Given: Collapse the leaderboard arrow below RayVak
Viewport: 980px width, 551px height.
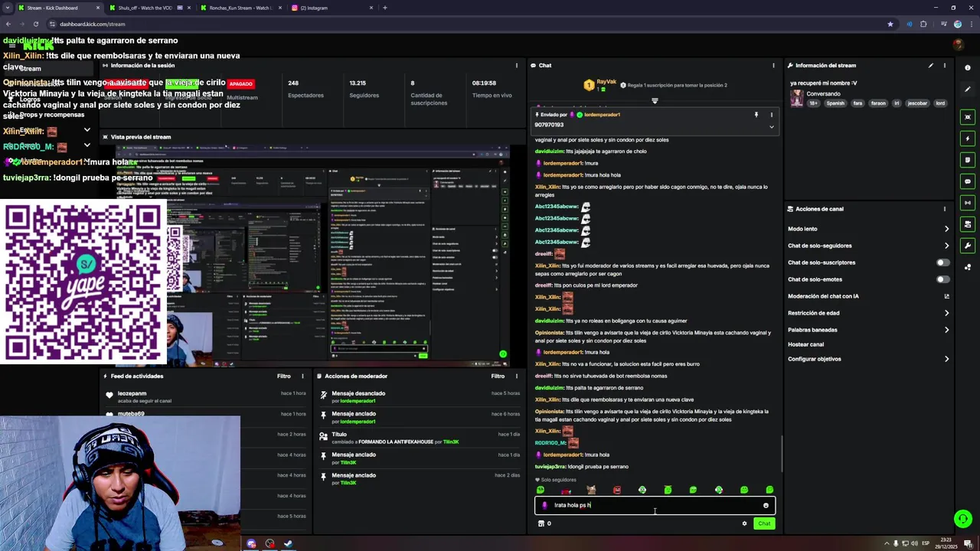Looking at the screenshot, I should point(655,100).
